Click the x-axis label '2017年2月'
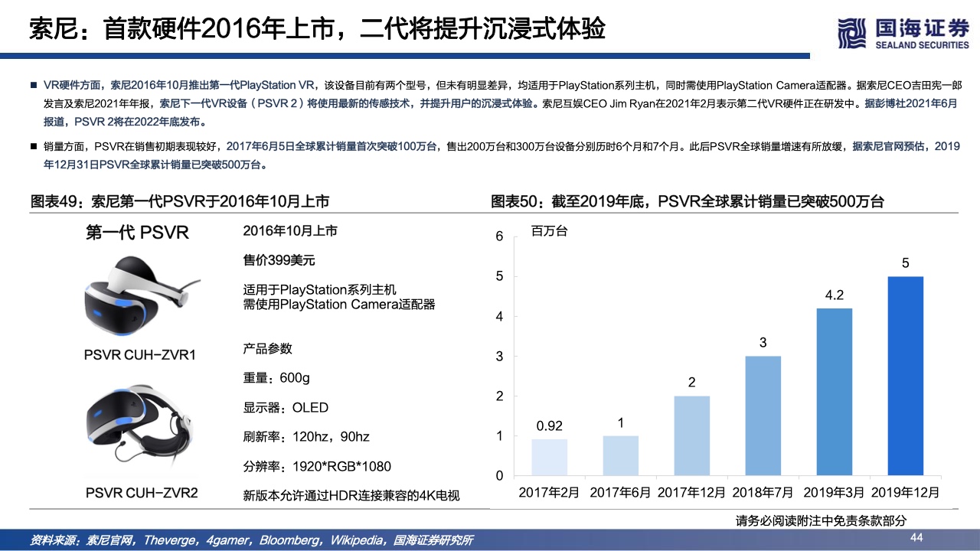Viewport: 980px width, 551px height. [549, 491]
